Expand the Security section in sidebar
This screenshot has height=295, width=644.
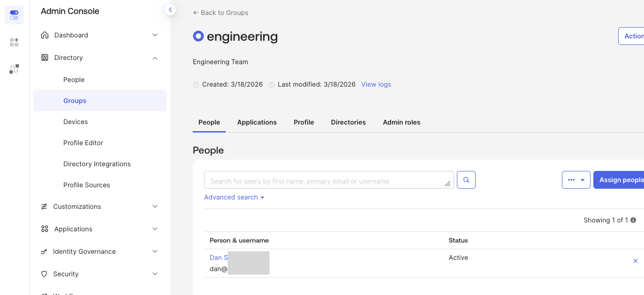point(155,273)
